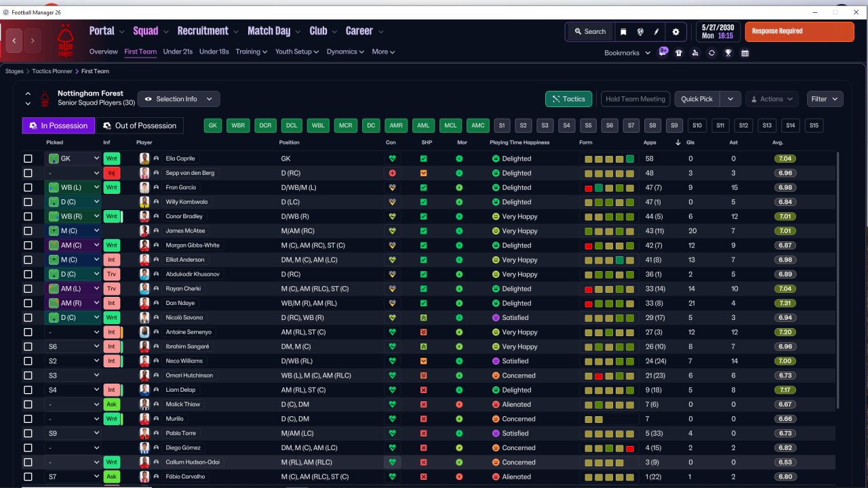Tick the checkbox for Morgan Gibbs-White
Viewport: 868px width, 488px height.
pos(28,245)
